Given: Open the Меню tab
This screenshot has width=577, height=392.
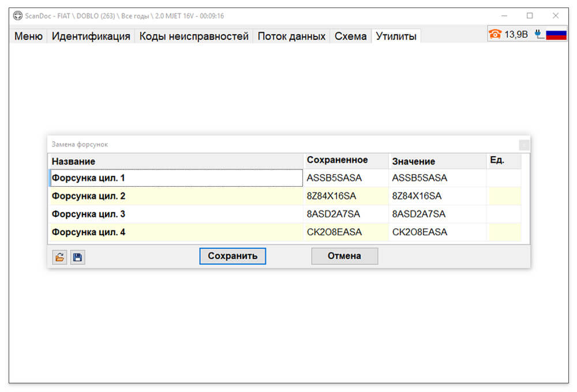Looking at the screenshot, I should pyautogui.click(x=28, y=36).
